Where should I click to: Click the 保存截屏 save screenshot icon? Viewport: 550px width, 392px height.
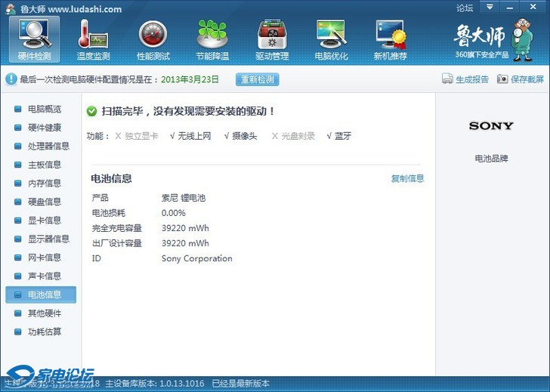pos(502,79)
